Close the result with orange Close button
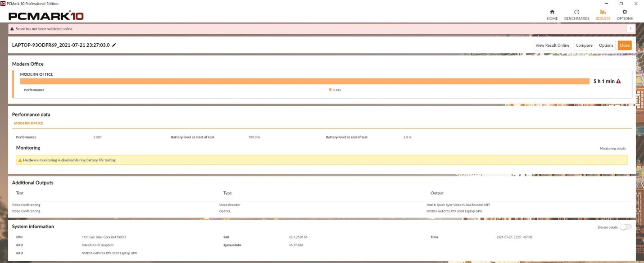 [x=625, y=45]
